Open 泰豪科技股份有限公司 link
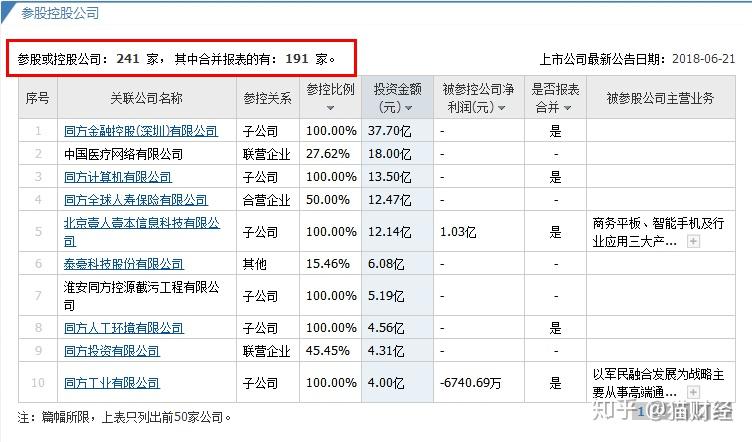Viewport: 752px width, 442px height. pyautogui.click(x=123, y=264)
